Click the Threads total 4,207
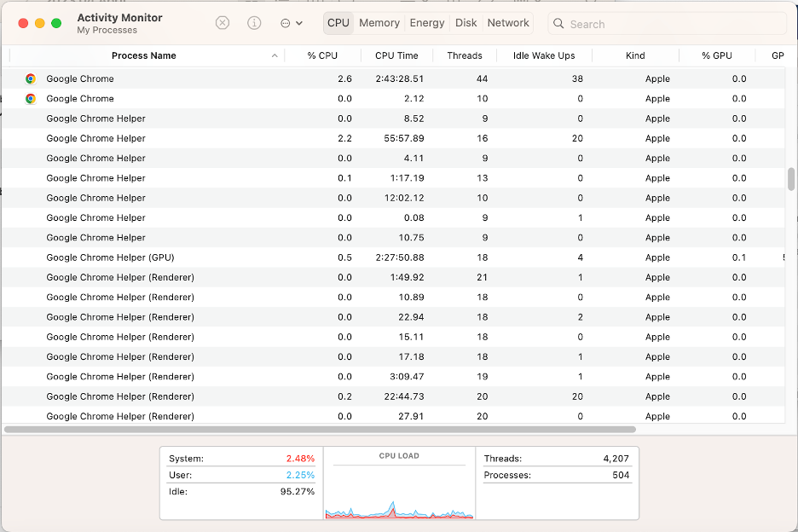 click(x=616, y=458)
